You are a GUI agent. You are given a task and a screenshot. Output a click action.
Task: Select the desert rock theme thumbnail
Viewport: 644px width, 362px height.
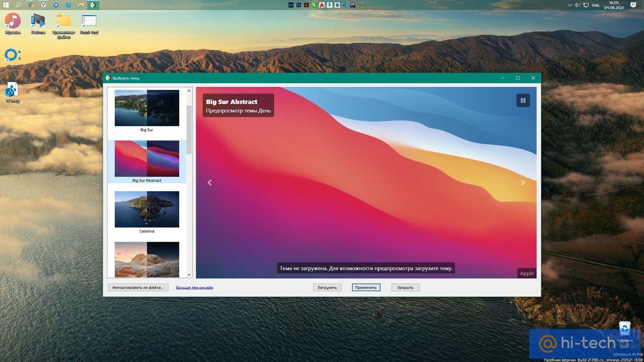[x=147, y=259]
